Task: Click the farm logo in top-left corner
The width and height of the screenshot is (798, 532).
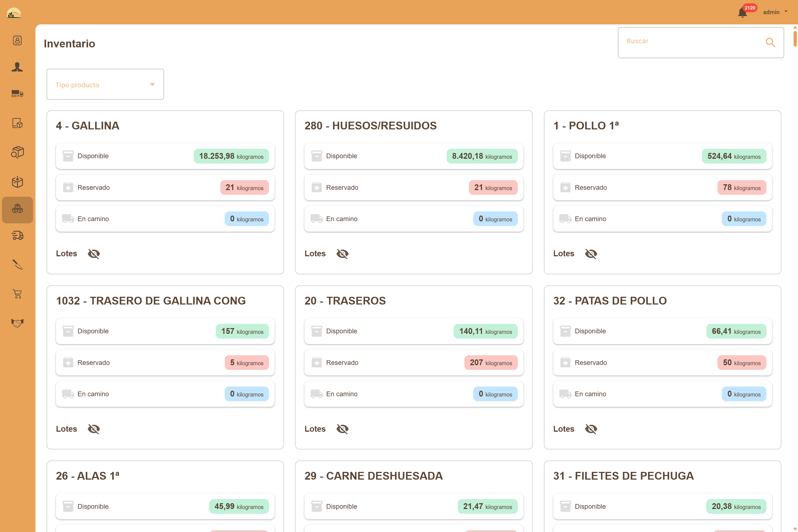Action: pyautogui.click(x=14, y=13)
